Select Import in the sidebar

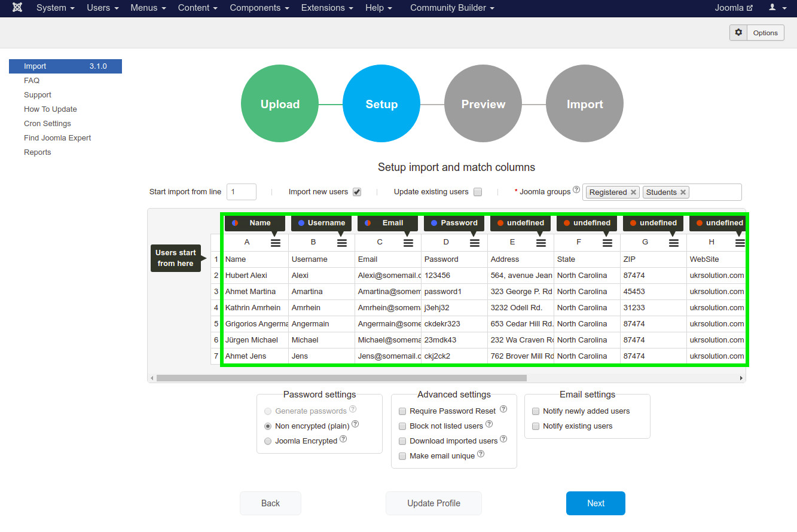(65, 66)
